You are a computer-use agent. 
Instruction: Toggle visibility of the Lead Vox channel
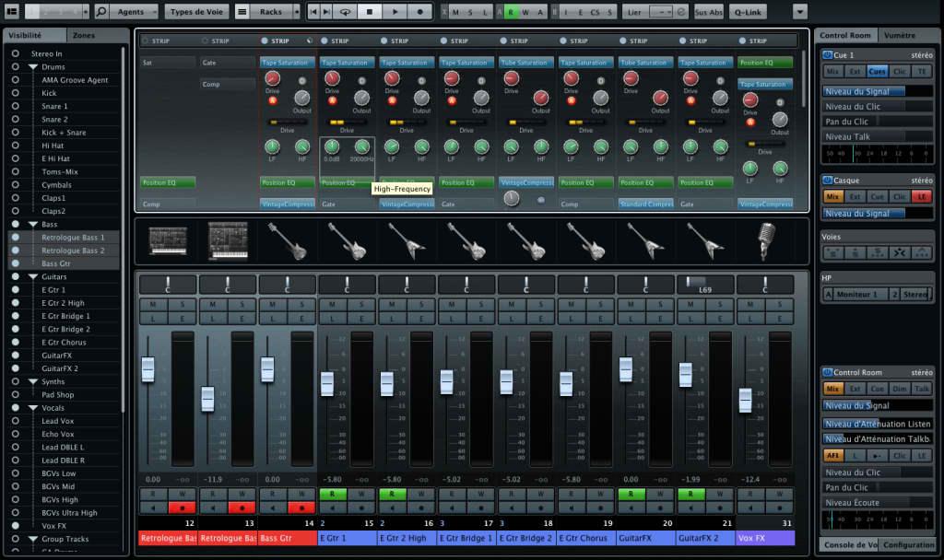click(16, 421)
